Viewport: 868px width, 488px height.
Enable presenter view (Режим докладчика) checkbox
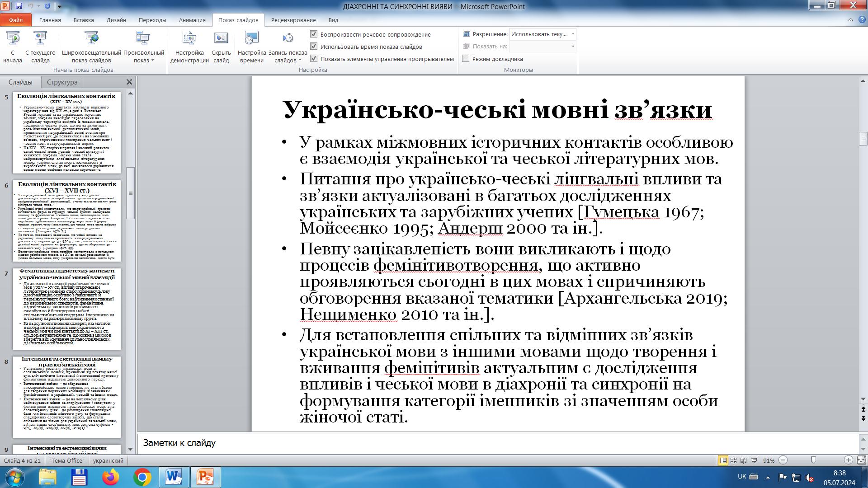click(x=466, y=59)
